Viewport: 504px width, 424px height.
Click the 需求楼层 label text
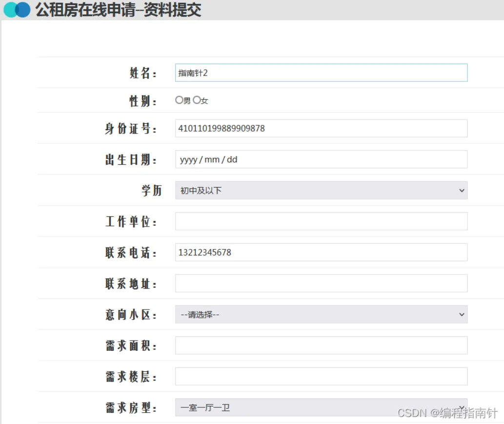click(x=131, y=377)
